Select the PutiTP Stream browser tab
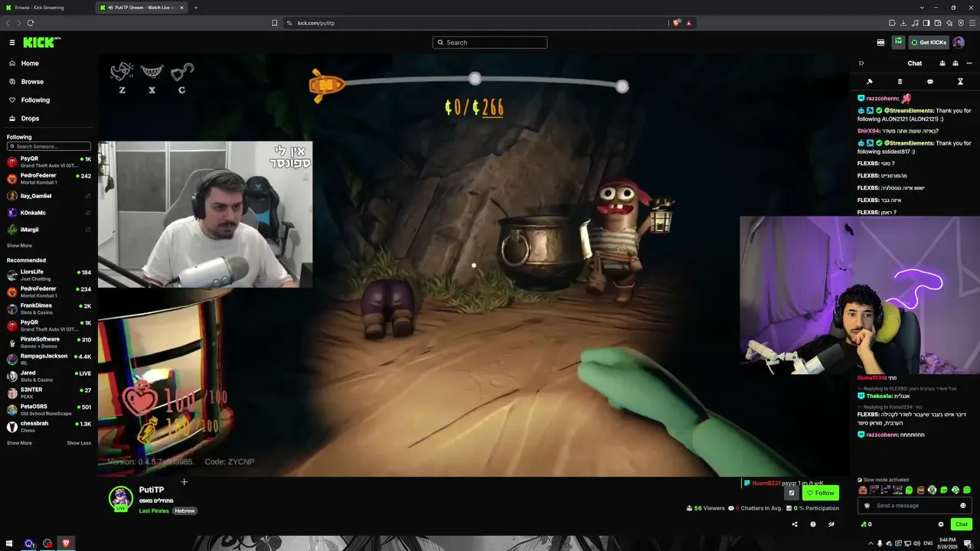980x551 pixels. click(142, 8)
